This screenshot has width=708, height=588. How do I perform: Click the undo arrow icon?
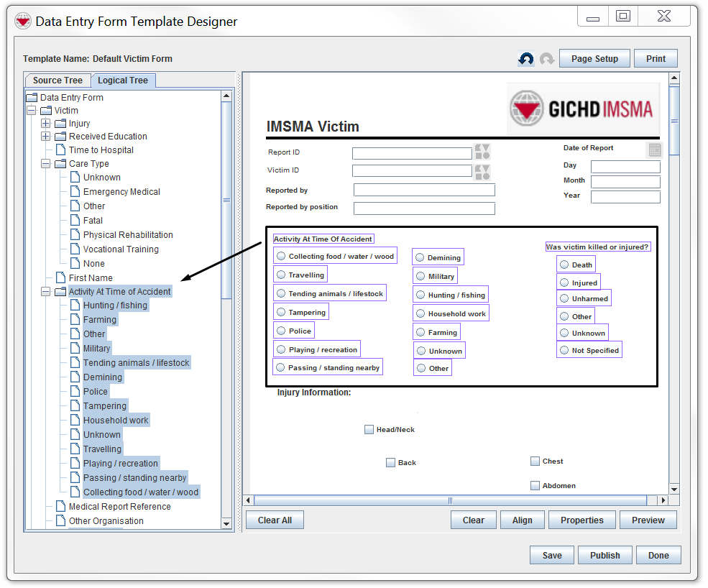pyautogui.click(x=526, y=59)
